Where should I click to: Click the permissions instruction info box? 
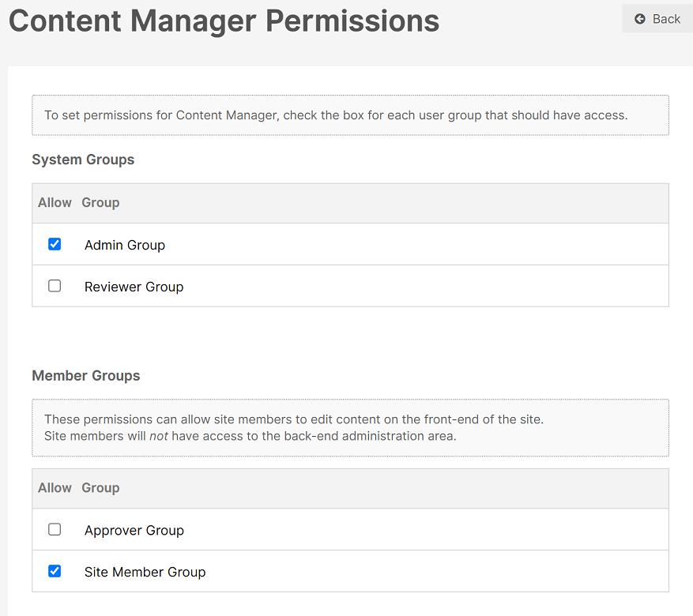tap(351, 115)
